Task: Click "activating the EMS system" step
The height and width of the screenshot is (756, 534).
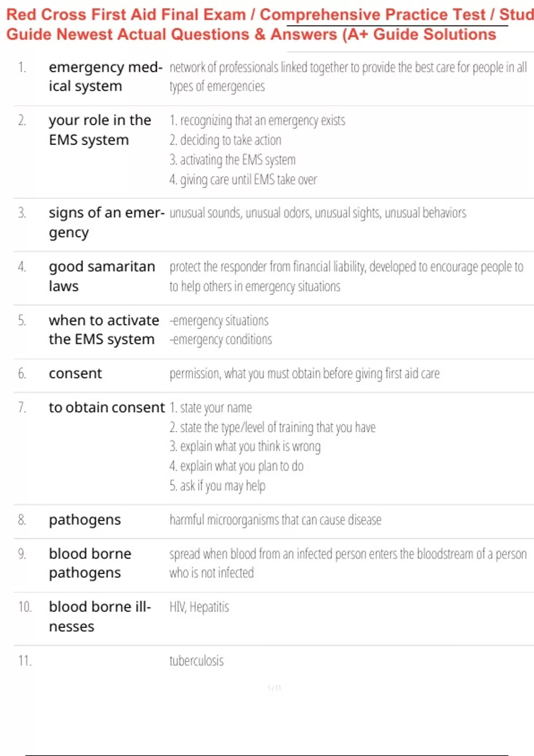Action: 232,160
